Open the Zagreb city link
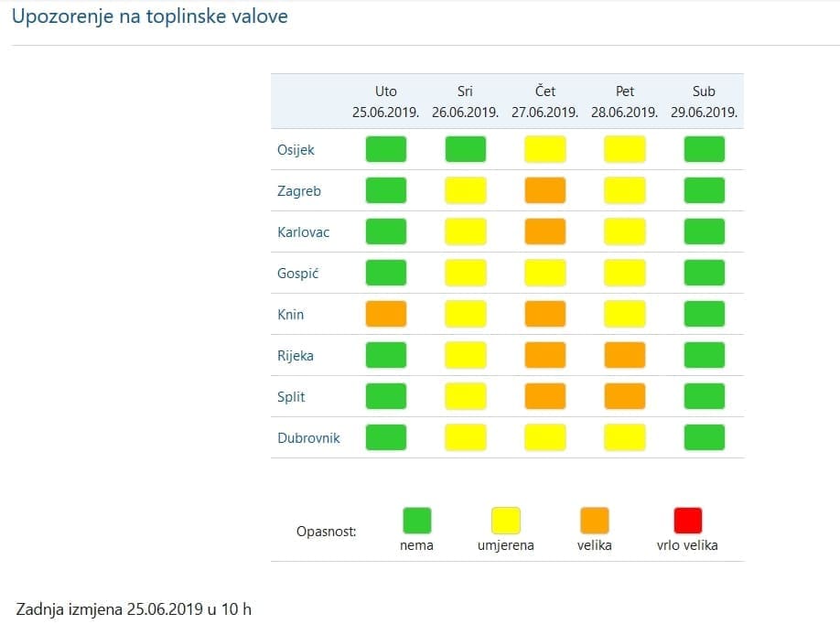The height and width of the screenshot is (624, 840). pos(299,191)
